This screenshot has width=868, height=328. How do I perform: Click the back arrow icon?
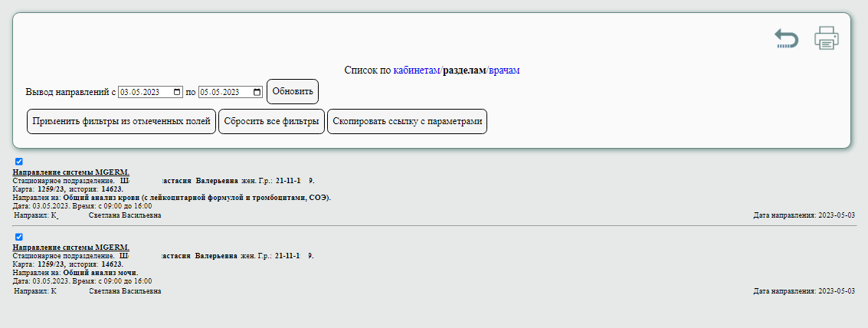(786, 38)
